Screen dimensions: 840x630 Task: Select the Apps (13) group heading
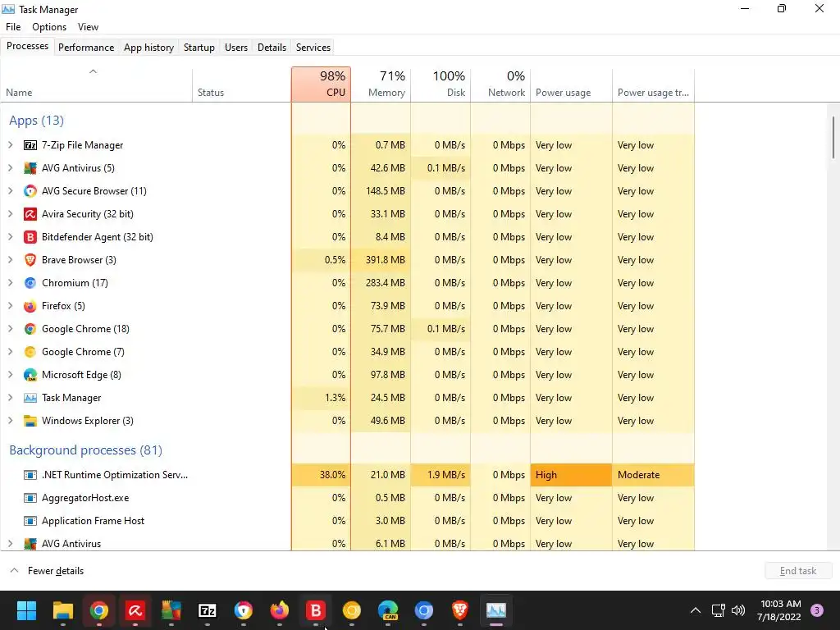[36, 121]
